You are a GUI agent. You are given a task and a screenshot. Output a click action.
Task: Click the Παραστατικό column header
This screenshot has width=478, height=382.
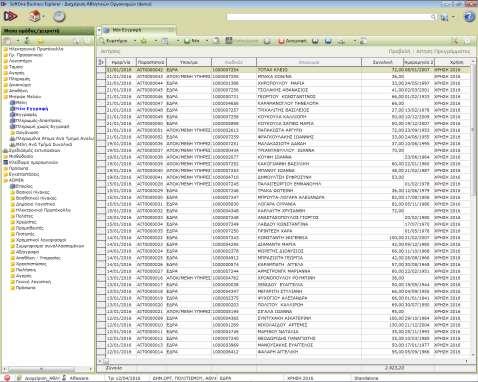click(x=151, y=62)
